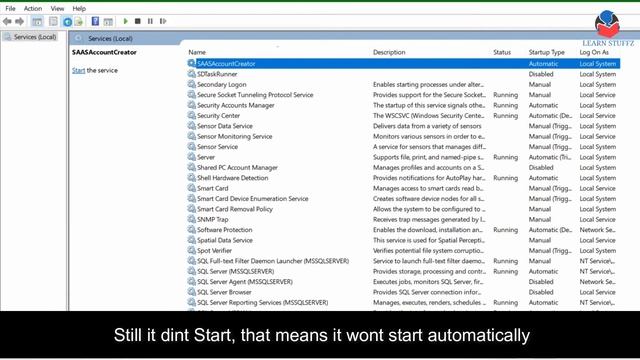Sort by the Description column header
This screenshot has height=360, width=640.
[389, 52]
